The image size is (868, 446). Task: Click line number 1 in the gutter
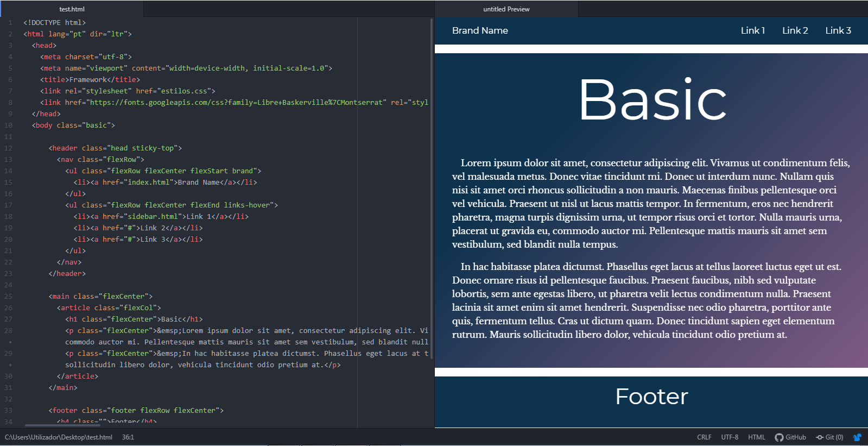click(x=10, y=23)
